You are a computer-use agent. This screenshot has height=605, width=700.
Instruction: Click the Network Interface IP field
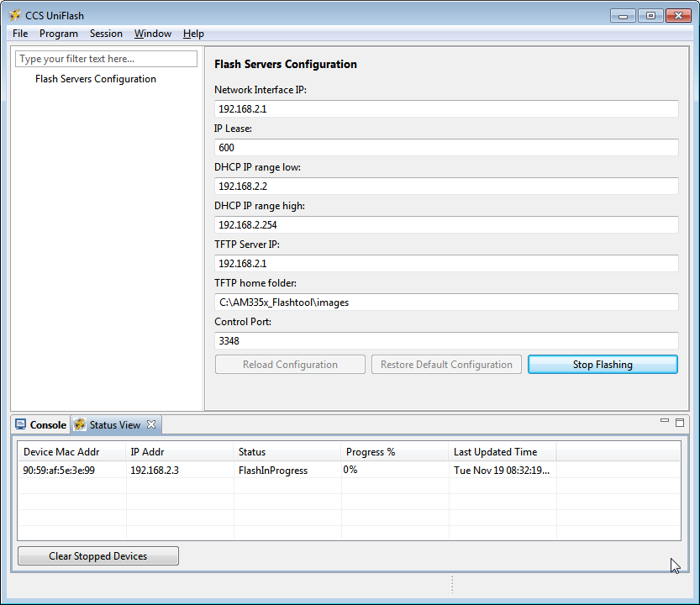(x=445, y=109)
